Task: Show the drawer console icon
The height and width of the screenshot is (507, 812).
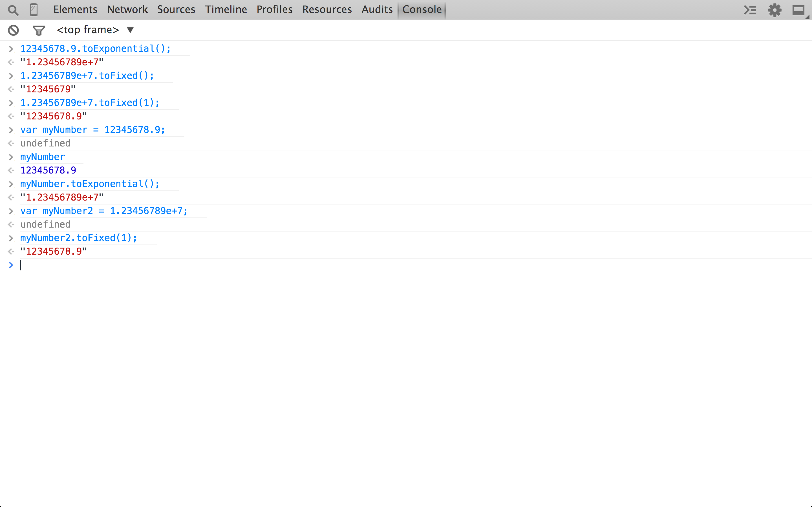Action: 750,10
